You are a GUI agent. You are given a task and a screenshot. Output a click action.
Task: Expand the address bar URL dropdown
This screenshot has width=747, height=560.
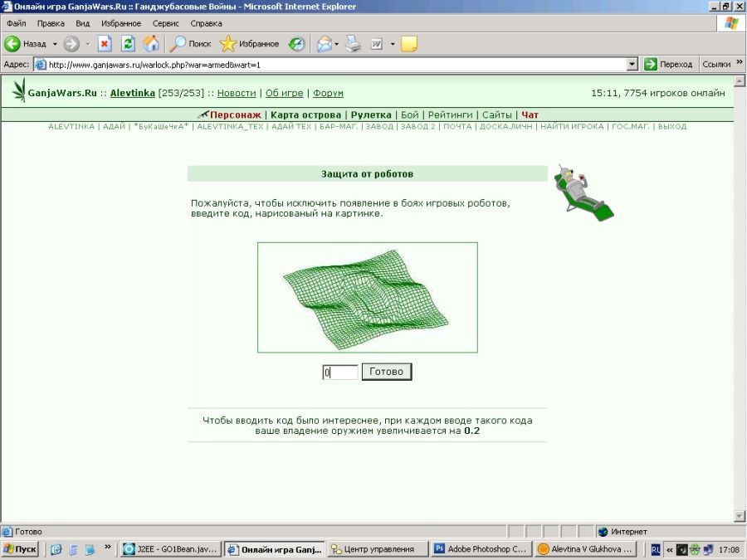coord(632,64)
